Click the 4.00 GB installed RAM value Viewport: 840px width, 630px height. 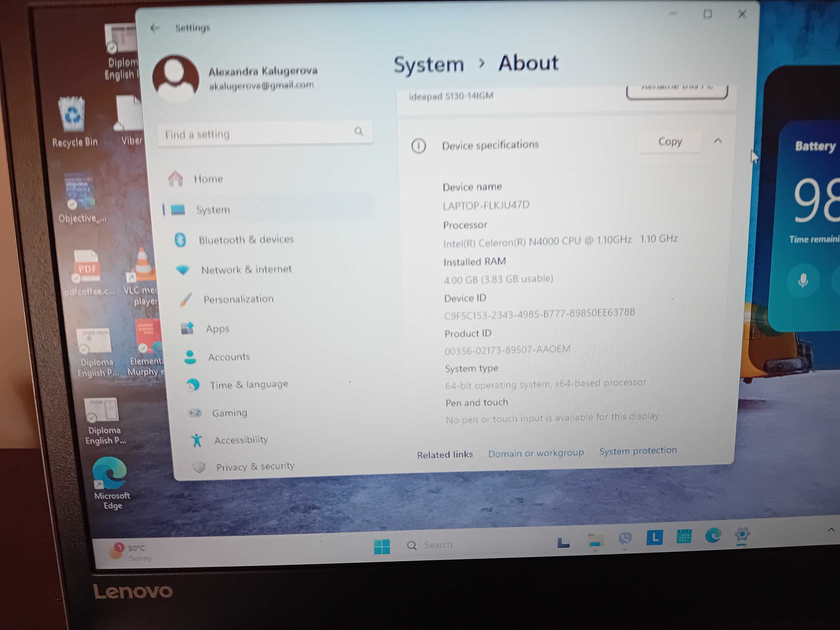(498, 280)
